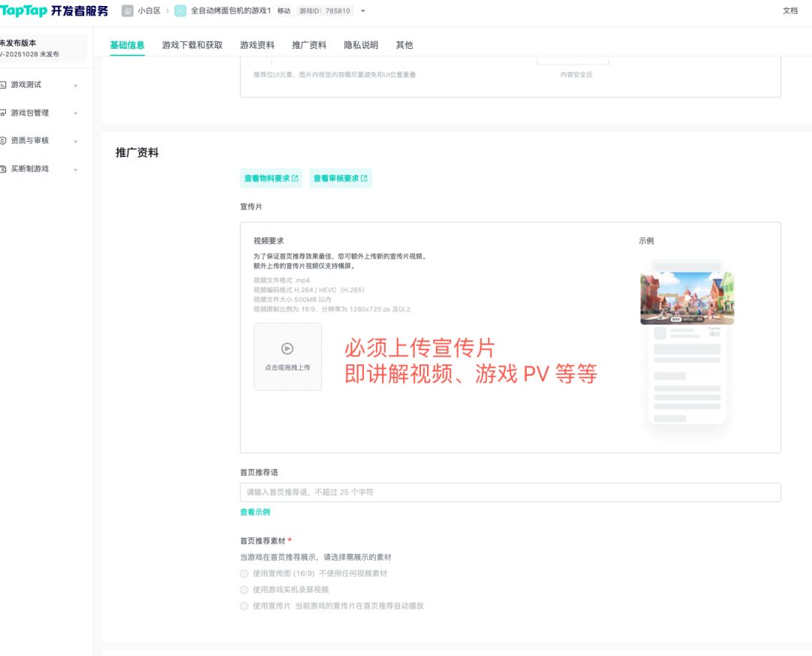The height and width of the screenshot is (656, 812).
Task: Focus the 首页推荐语 input field
Action: tap(510, 492)
